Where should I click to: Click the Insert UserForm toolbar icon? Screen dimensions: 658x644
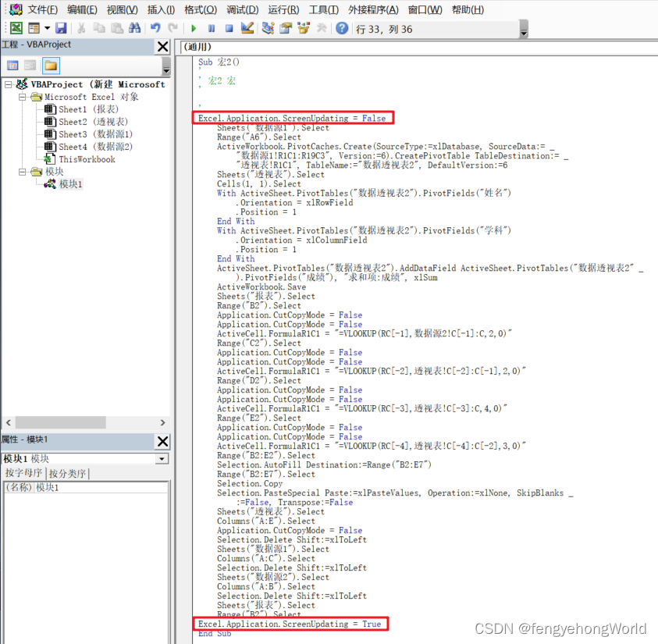(34, 28)
